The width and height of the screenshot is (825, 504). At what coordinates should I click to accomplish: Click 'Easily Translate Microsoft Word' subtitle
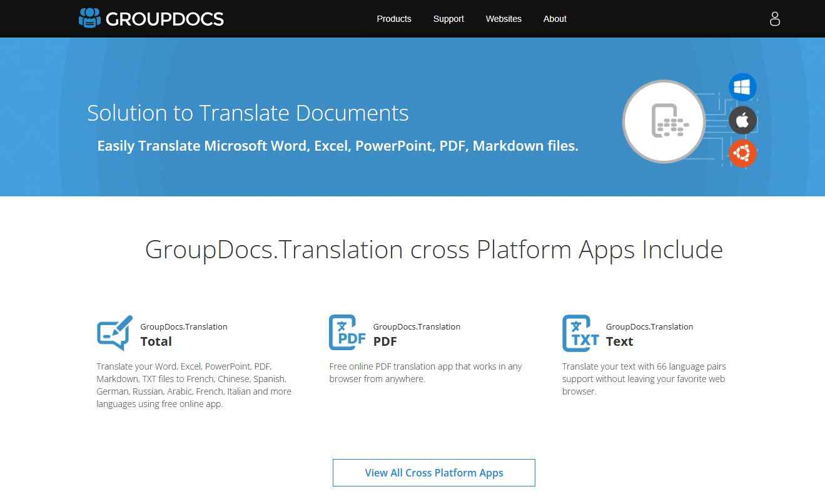(338, 146)
